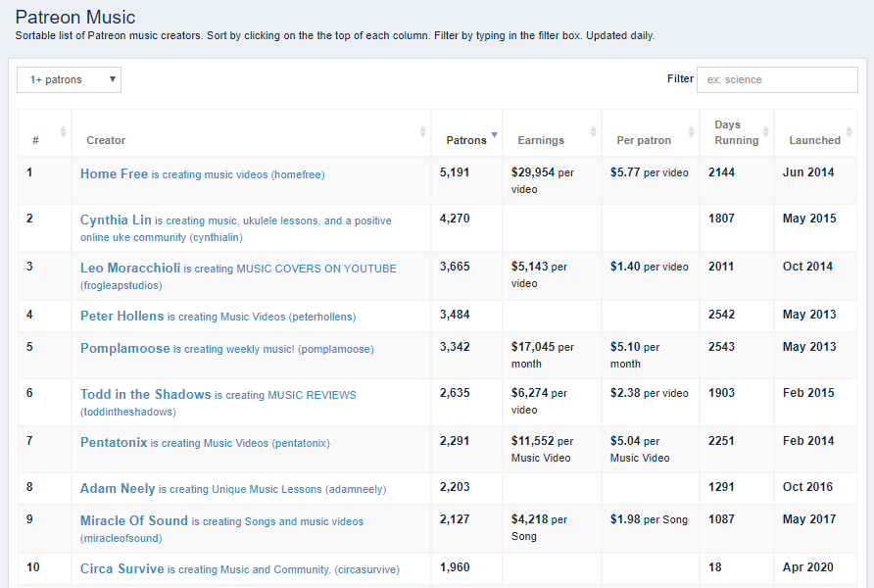Open the Todd in the Shadows link

218,403
